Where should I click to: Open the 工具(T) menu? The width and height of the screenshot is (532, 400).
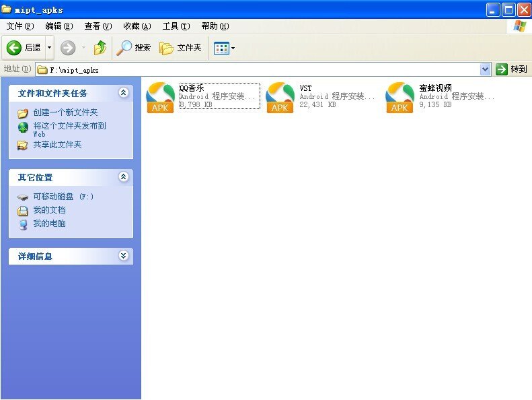[176, 26]
